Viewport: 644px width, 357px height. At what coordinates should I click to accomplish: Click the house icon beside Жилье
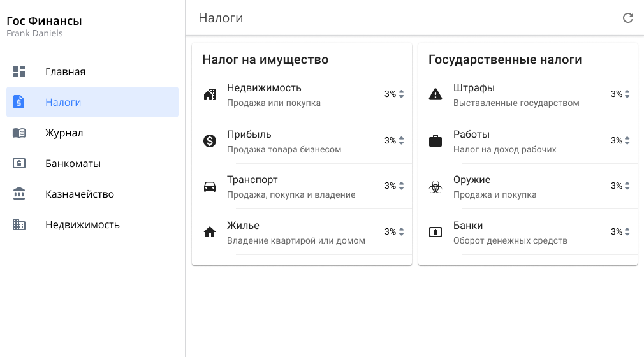coord(210,233)
